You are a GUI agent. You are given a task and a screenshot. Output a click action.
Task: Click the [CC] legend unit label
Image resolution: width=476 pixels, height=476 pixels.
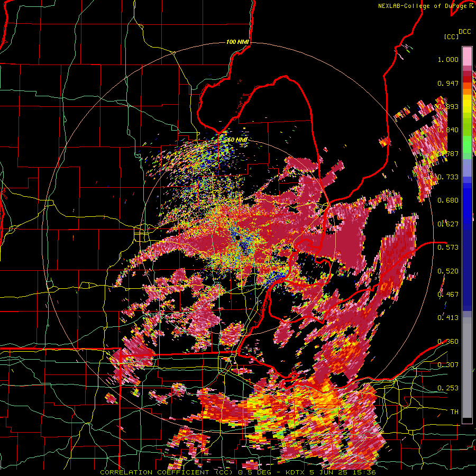[452, 36]
